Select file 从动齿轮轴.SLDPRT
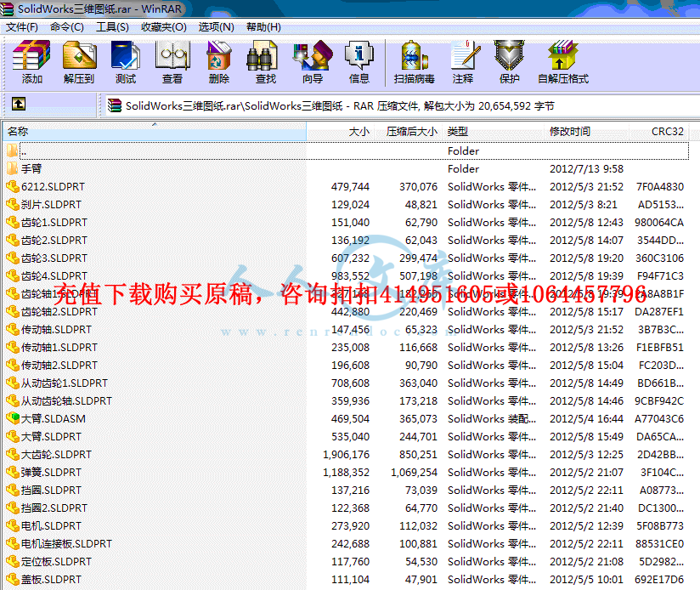Screen dimensions: 700x590 click(x=66, y=401)
